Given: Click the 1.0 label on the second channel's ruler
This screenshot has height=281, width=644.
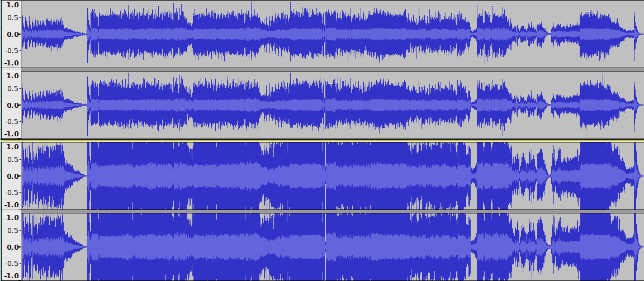Looking at the screenshot, I should [x=13, y=76].
